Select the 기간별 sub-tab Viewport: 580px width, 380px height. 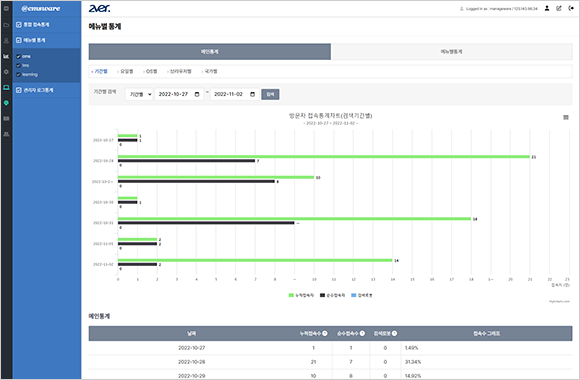tap(100, 71)
